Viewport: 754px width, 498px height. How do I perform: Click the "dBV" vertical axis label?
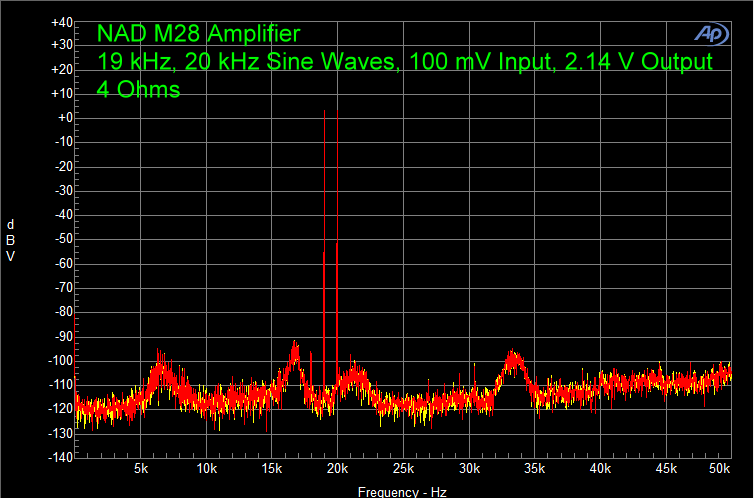click(10, 239)
